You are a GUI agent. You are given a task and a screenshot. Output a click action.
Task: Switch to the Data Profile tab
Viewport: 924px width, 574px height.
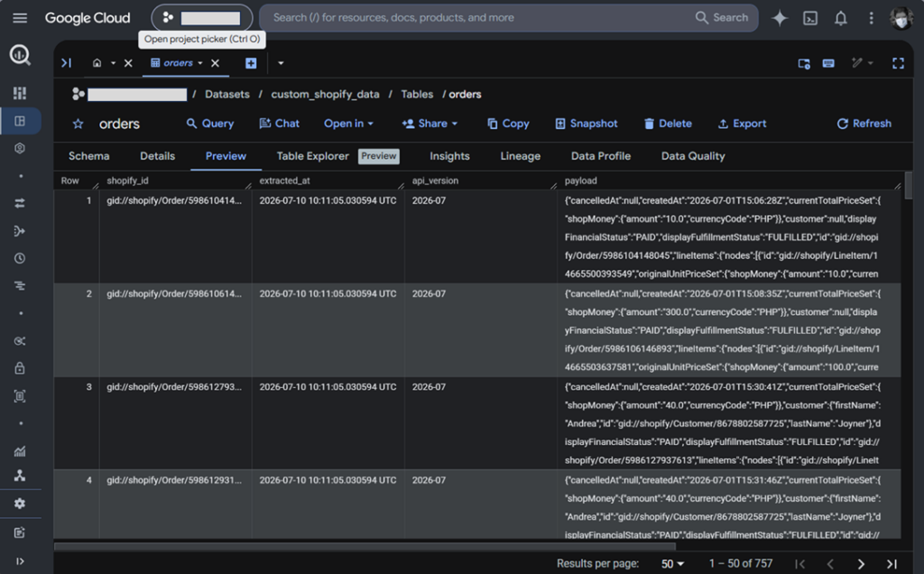click(x=600, y=156)
